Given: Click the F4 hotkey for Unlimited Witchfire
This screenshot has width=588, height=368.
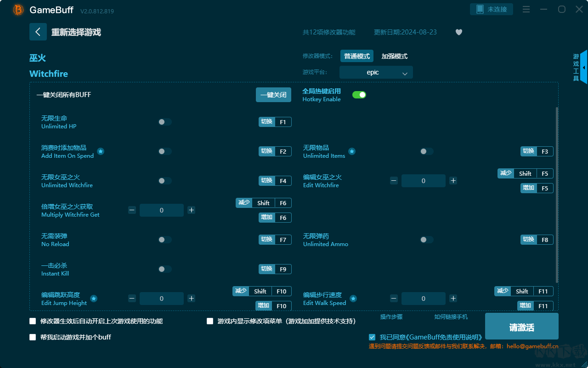Looking at the screenshot, I should click(x=275, y=181).
